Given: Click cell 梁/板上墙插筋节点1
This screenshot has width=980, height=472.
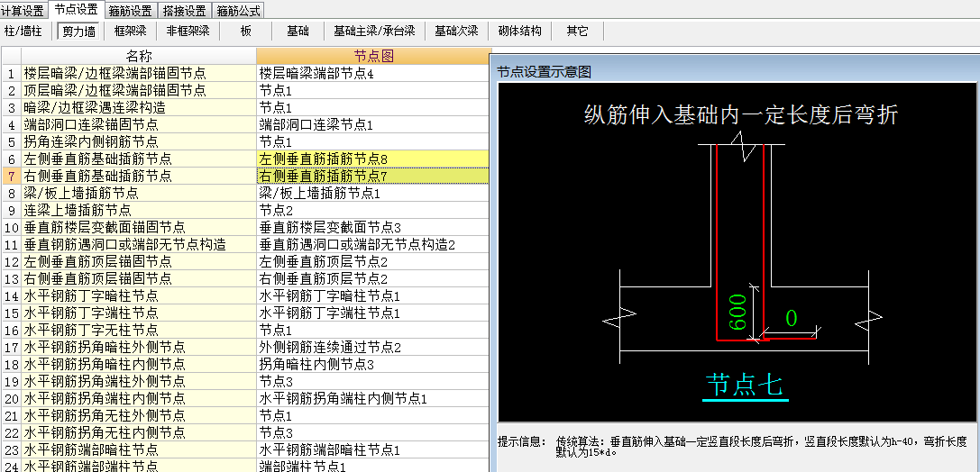Looking at the screenshot, I should click(x=374, y=194).
